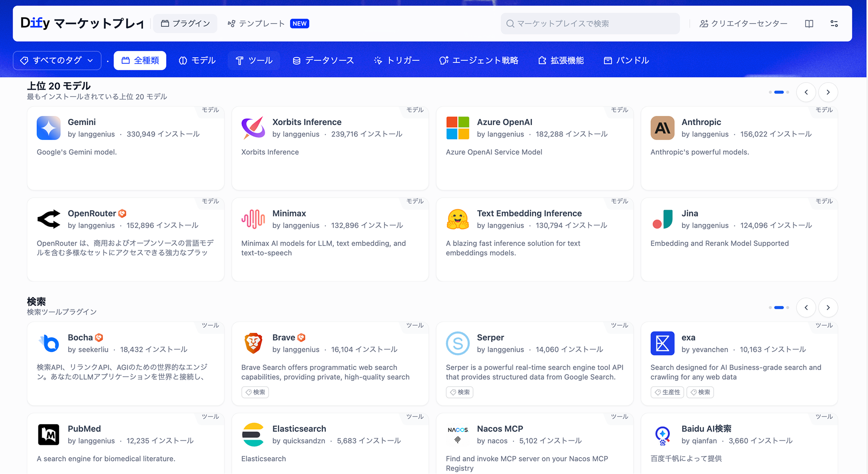Image resolution: width=868 pixels, height=474 pixels.
Task: Select the 全種類 category tab
Action: click(140, 61)
